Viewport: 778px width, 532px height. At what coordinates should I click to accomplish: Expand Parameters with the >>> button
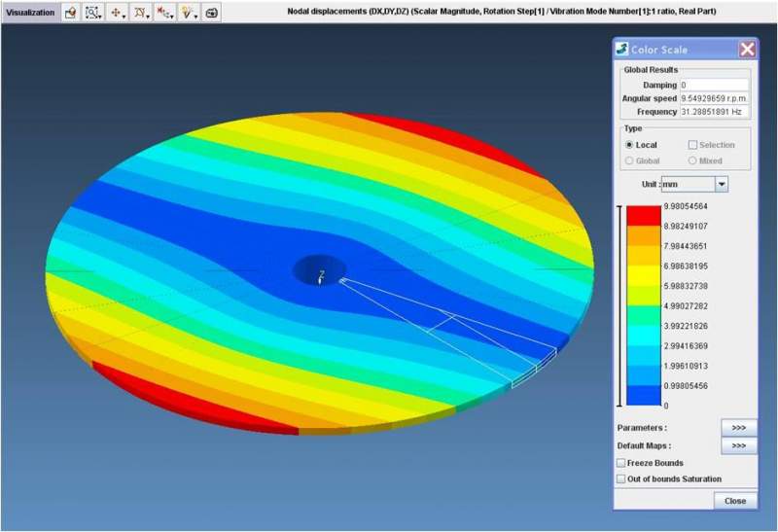[739, 428]
